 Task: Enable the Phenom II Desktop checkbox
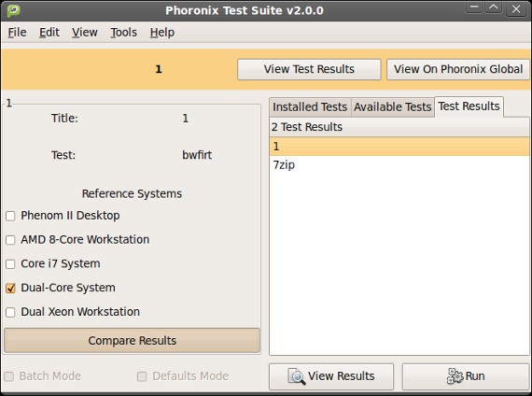pos(10,216)
